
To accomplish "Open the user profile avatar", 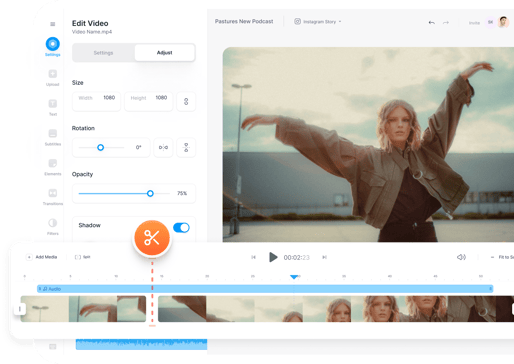I will click(x=503, y=22).
